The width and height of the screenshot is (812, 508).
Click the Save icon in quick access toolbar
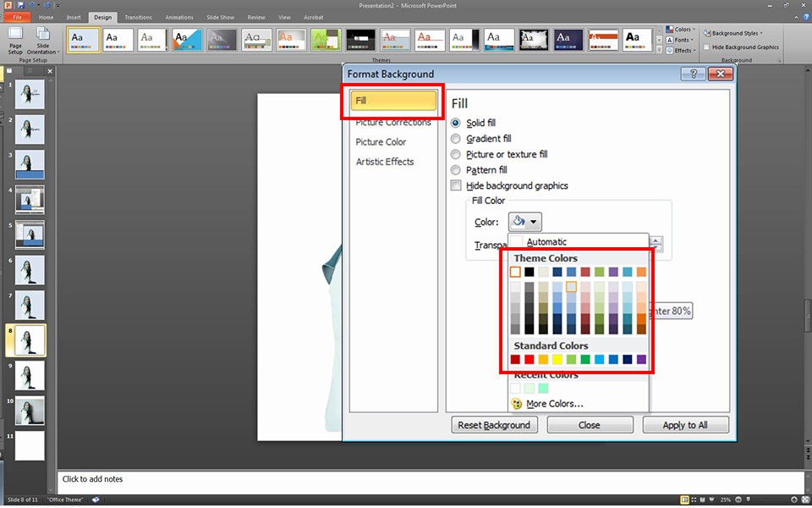[19, 5]
